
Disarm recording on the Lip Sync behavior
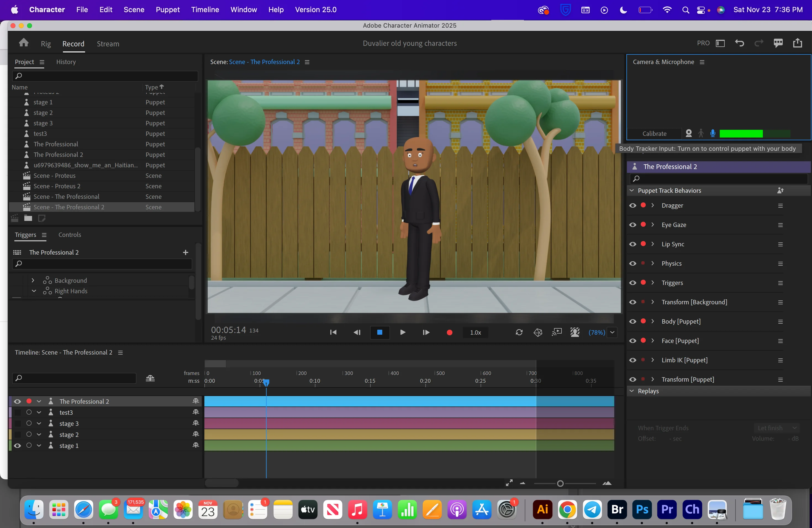click(643, 244)
